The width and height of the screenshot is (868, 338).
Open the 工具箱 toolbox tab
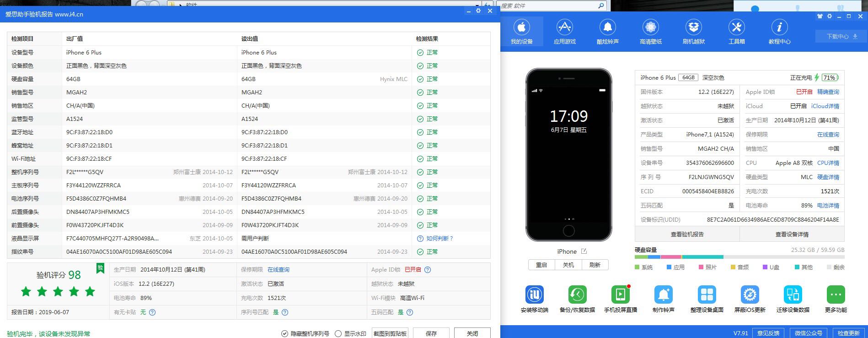pyautogui.click(x=737, y=31)
